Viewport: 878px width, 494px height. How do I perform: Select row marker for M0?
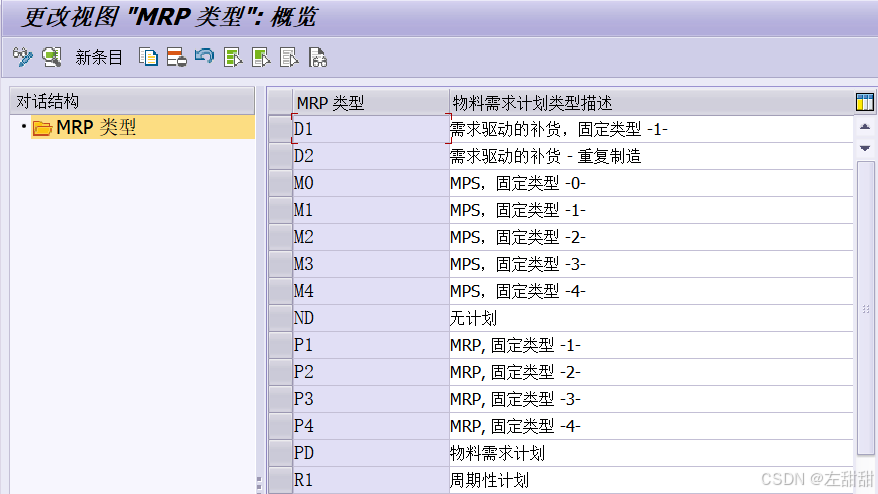(280, 183)
